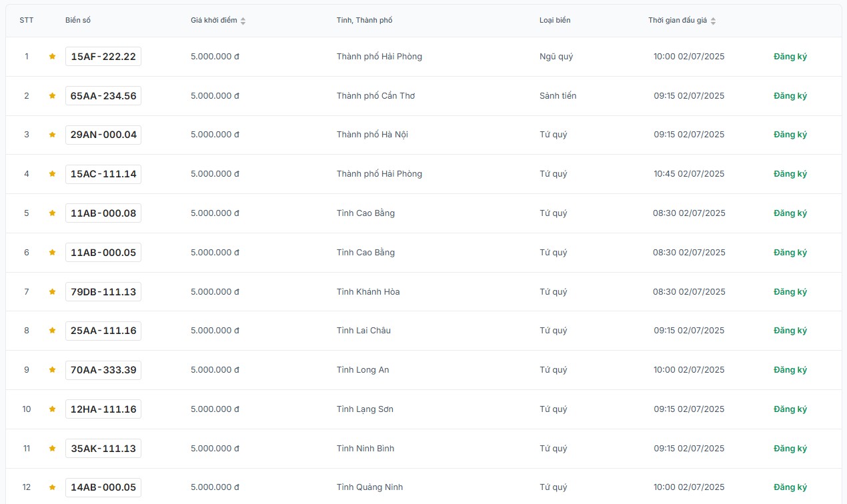Click Tỉnh Lạng Sơn cell
This screenshot has height=504, width=847.
click(365, 409)
